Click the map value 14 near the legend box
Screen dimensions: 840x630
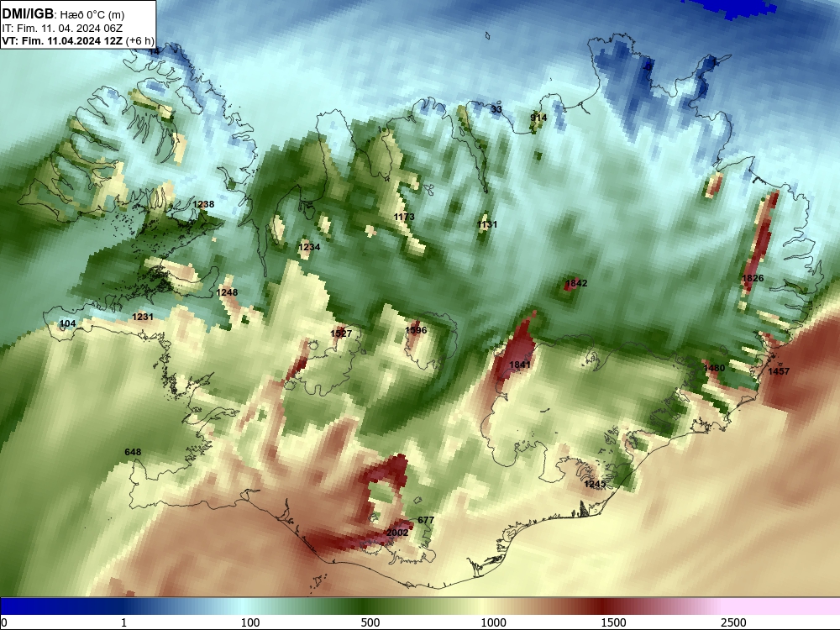coord(155,52)
